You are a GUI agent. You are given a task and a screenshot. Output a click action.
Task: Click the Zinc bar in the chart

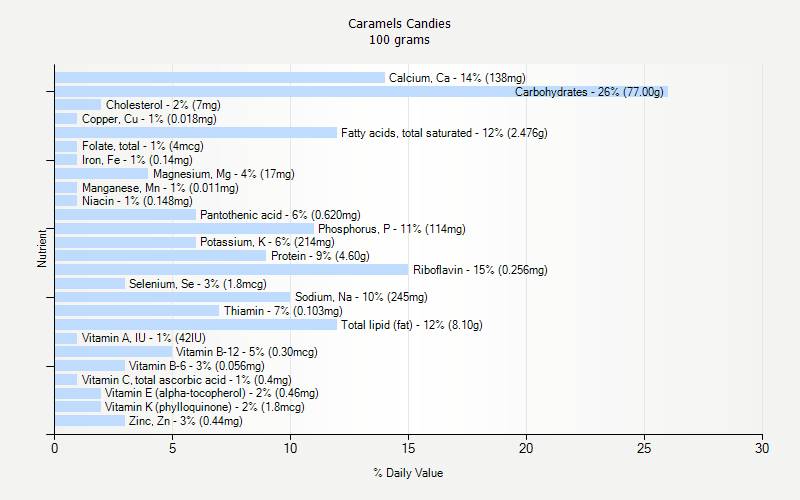pyautogui.click(x=90, y=420)
